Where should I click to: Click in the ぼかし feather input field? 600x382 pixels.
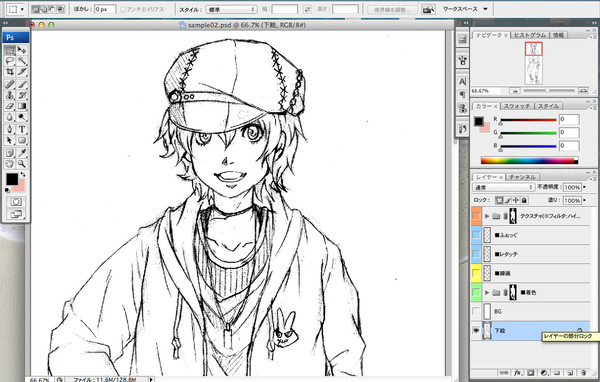pyautogui.click(x=105, y=9)
